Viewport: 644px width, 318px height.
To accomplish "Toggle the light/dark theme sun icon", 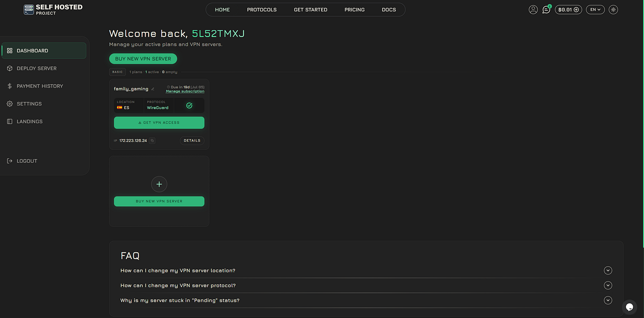I will coord(613,10).
